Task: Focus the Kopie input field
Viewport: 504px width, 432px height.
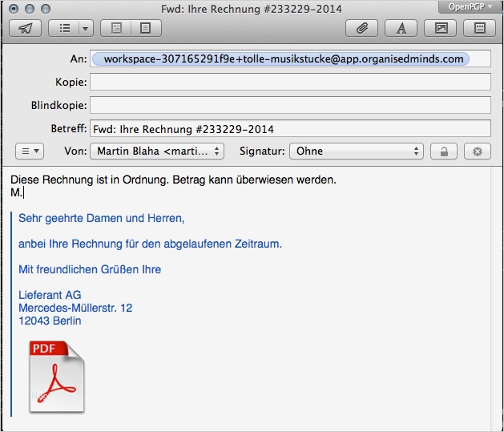Action: (290, 82)
